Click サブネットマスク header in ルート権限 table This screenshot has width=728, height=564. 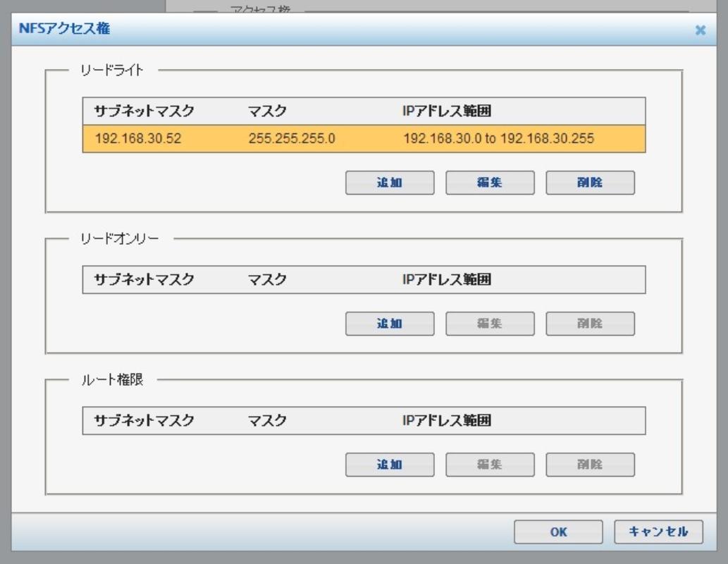144,421
